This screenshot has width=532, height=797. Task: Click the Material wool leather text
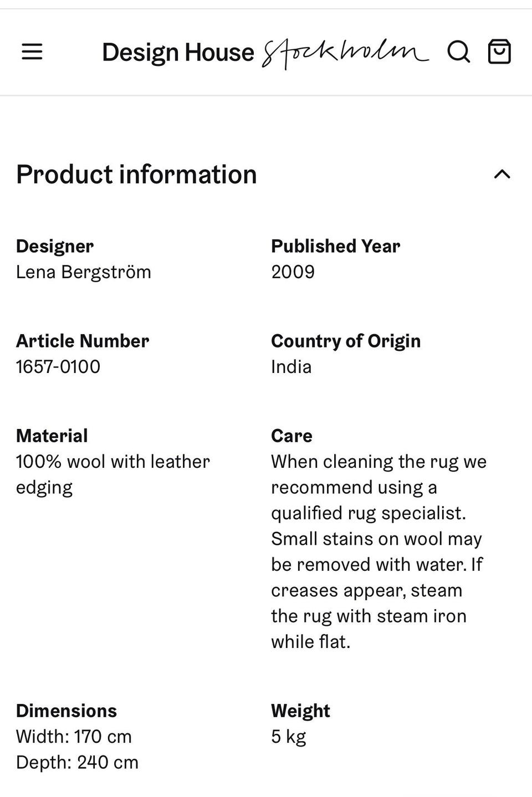point(113,474)
